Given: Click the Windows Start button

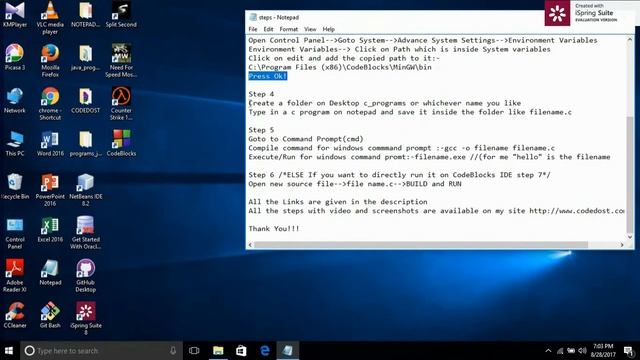Looking at the screenshot, I should pyautogui.click(x=9, y=351).
